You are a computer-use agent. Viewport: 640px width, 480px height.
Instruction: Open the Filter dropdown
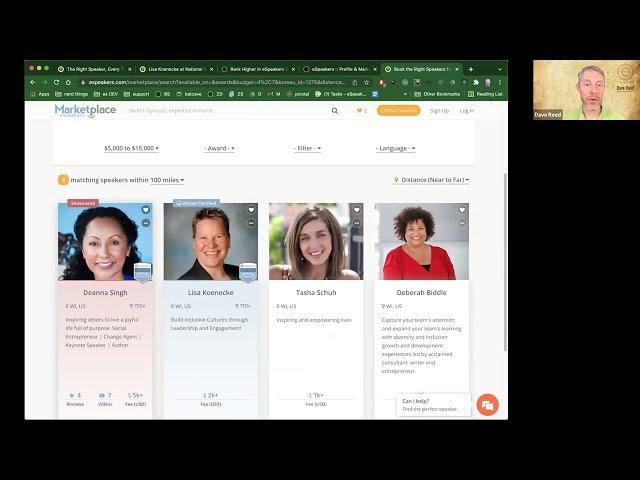click(x=307, y=148)
